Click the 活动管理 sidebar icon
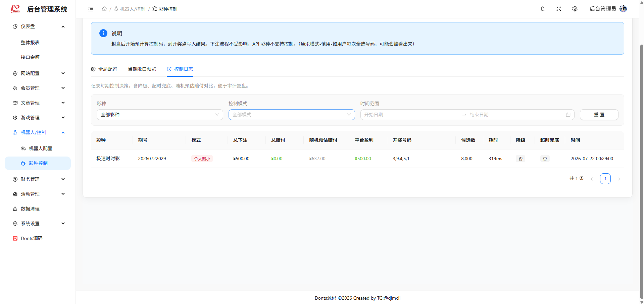Screen dimensions: 644x304 15,194
